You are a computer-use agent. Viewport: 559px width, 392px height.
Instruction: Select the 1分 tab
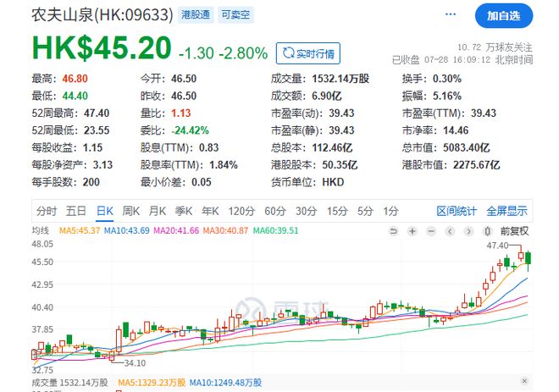point(390,211)
